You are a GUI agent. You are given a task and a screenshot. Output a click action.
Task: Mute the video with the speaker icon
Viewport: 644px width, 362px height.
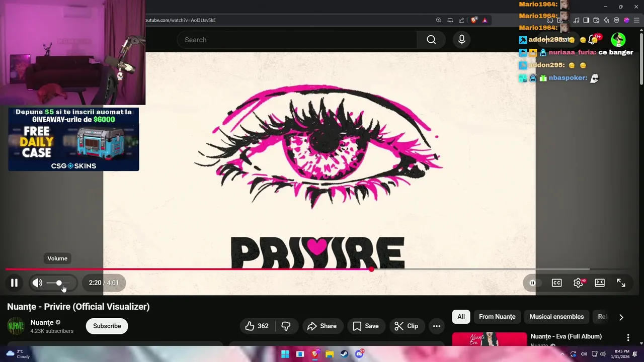click(38, 283)
